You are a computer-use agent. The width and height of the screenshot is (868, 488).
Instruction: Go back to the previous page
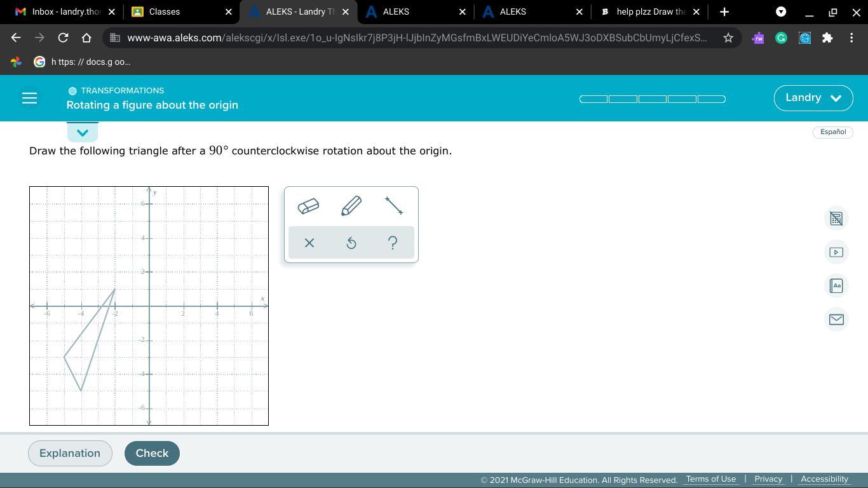pyautogui.click(x=16, y=38)
